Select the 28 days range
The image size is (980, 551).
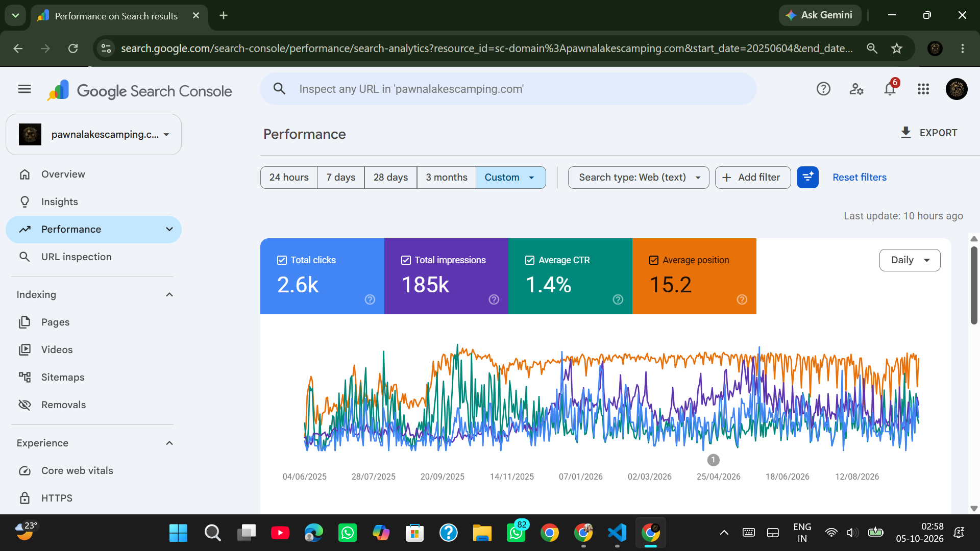coord(390,178)
